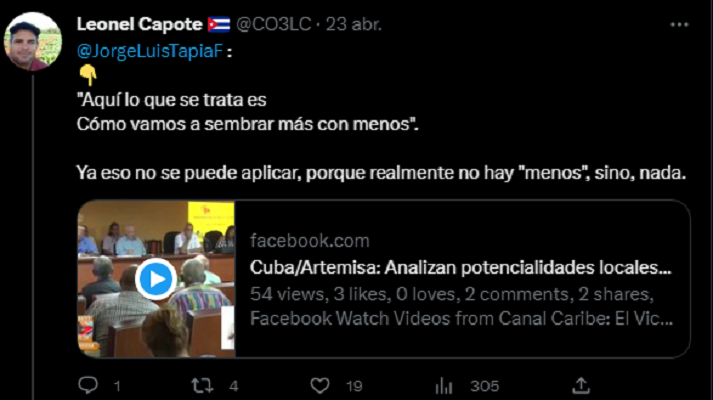This screenshot has width=713, height=400.
Task: Open the Leonel Capote display name
Action: click(139, 24)
